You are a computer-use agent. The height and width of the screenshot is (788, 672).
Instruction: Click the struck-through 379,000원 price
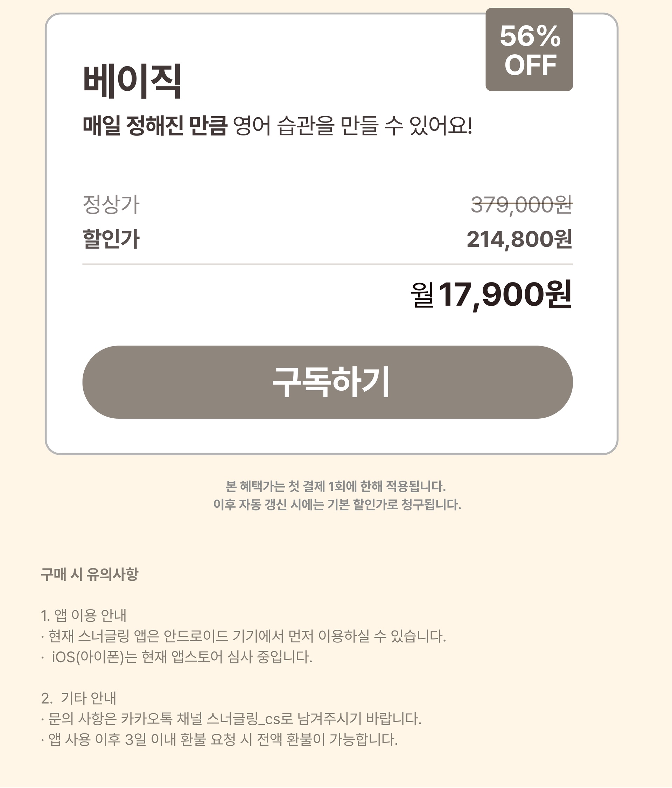tap(521, 205)
